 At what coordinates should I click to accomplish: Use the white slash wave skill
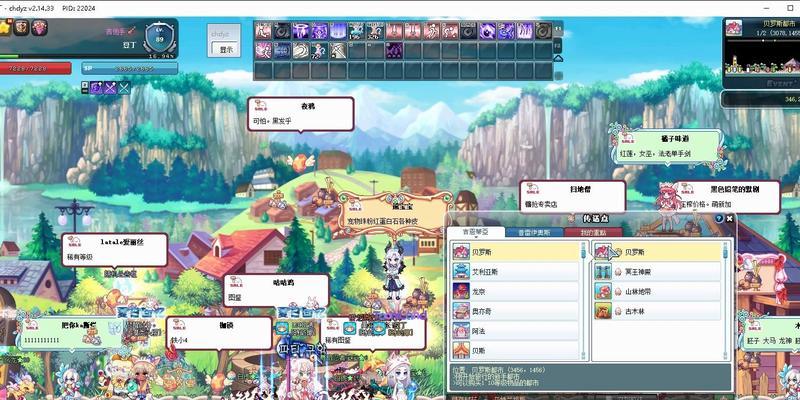coord(301,51)
